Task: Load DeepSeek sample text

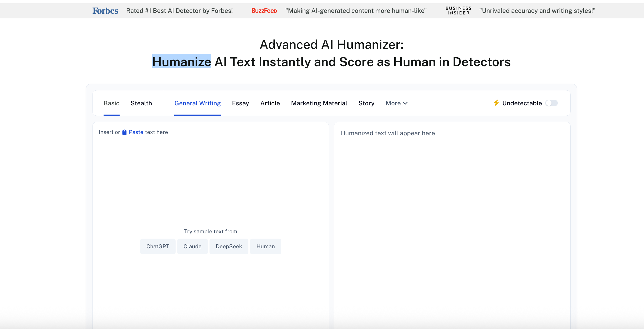Action: click(229, 246)
